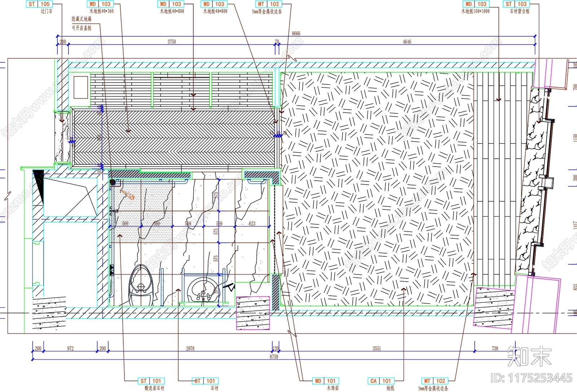Viewport: 577px width, 392px height.
Task: Click the 地毯 label
Action: (x=390, y=388)
